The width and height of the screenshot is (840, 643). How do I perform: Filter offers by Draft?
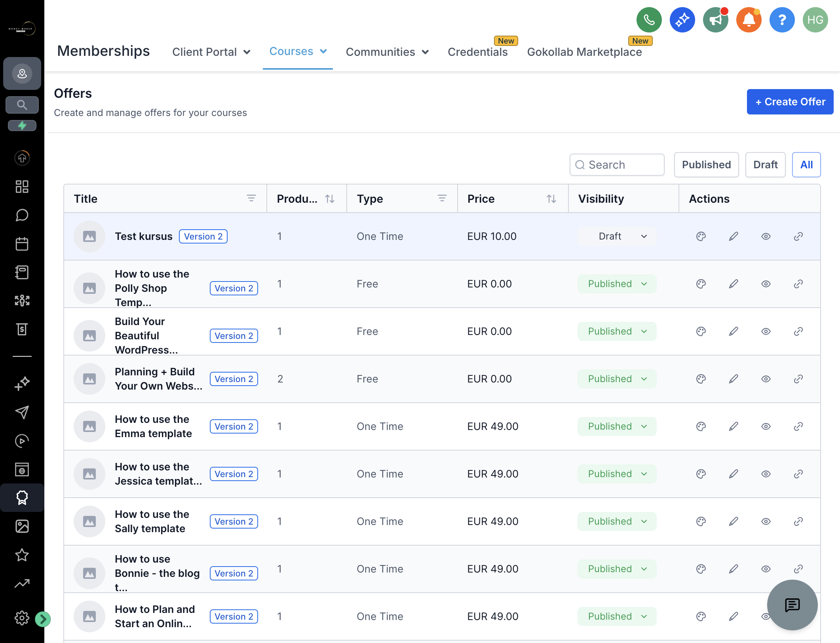coord(765,165)
